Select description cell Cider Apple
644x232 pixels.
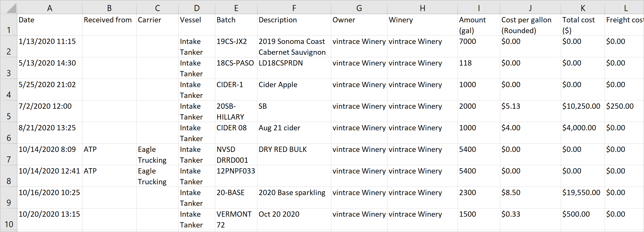(x=294, y=90)
